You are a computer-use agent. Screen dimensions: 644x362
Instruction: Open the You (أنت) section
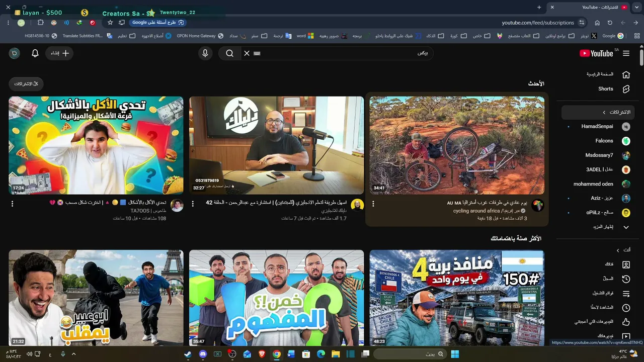tap(598, 250)
